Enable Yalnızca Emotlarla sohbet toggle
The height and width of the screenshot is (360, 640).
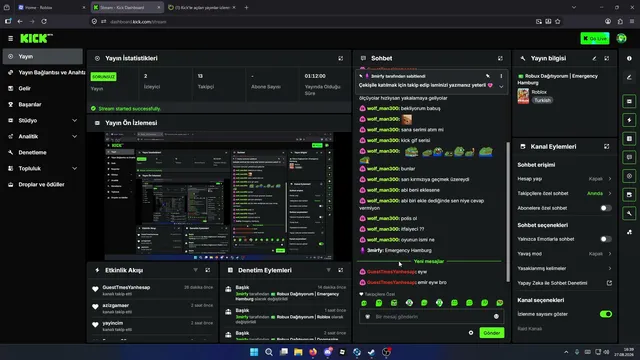coord(606,239)
